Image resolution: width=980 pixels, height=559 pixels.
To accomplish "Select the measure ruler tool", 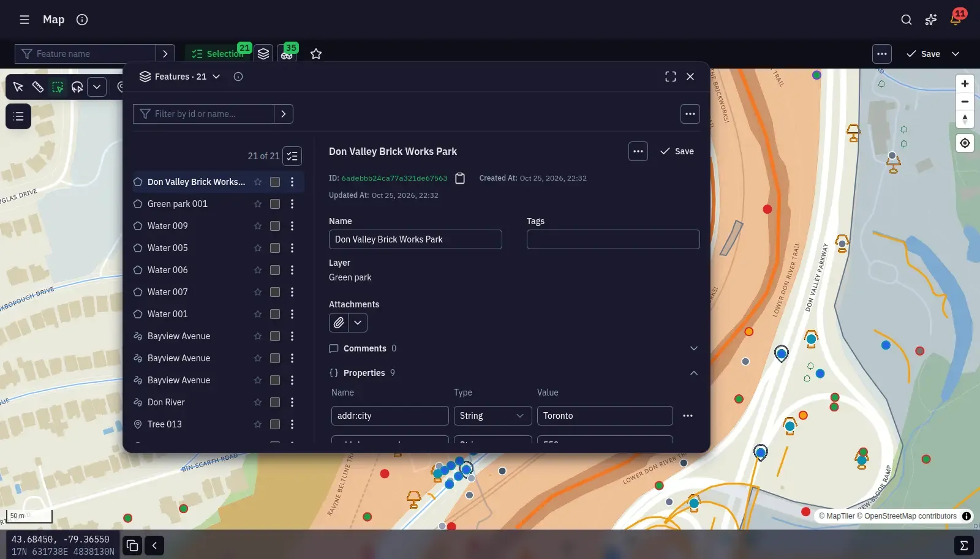I will [38, 87].
